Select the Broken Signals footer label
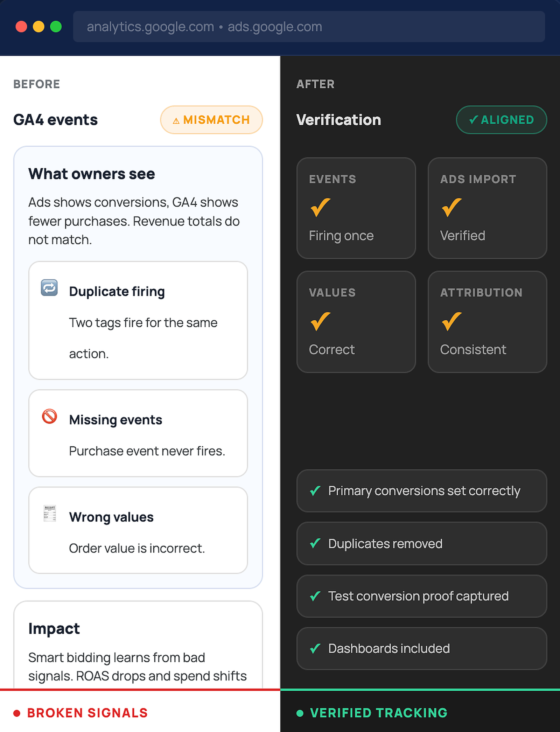The height and width of the screenshot is (732, 560). 87,713
